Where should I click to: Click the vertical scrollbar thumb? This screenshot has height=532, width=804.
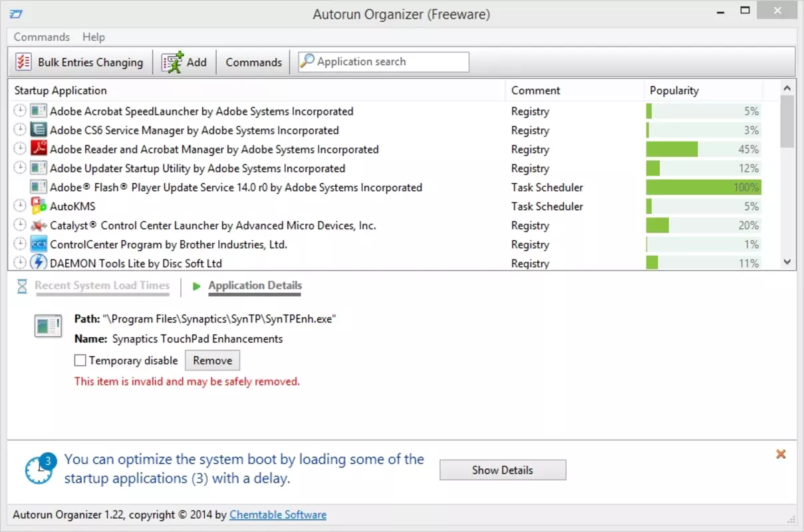[x=788, y=121]
